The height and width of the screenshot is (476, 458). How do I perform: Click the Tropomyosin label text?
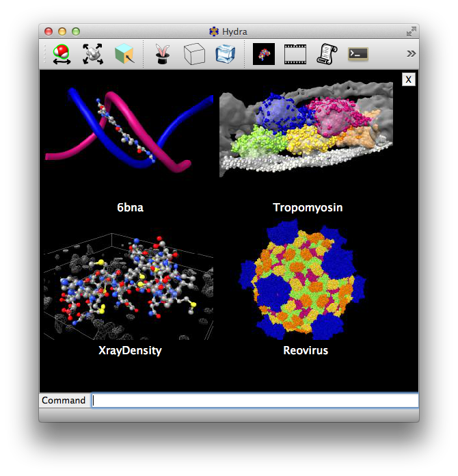pyautogui.click(x=308, y=208)
